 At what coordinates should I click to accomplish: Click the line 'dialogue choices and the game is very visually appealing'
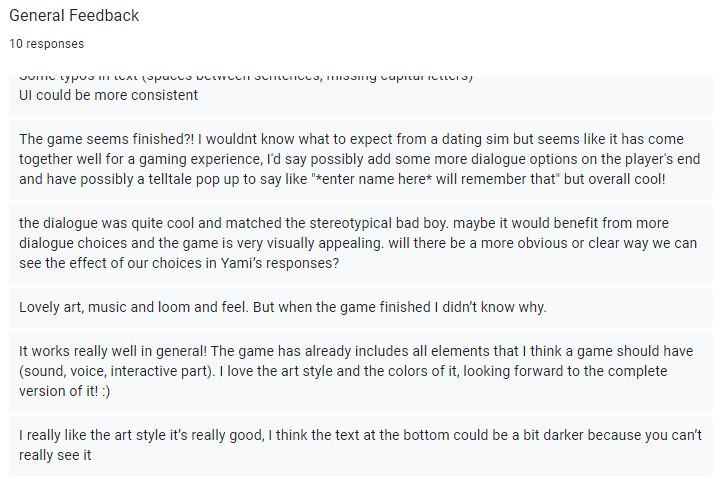[201, 243]
